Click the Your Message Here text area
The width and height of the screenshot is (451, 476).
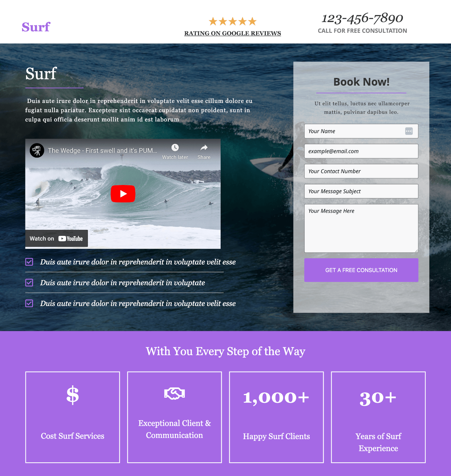pyautogui.click(x=361, y=228)
